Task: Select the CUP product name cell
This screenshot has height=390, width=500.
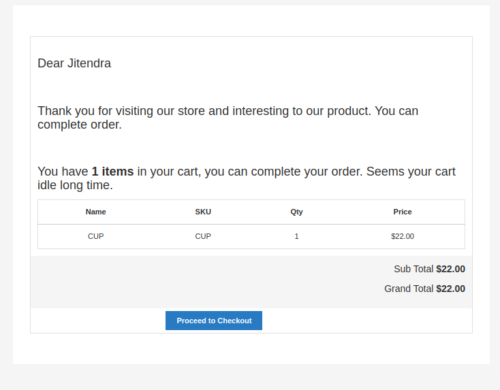Action: (x=96, y=236)
